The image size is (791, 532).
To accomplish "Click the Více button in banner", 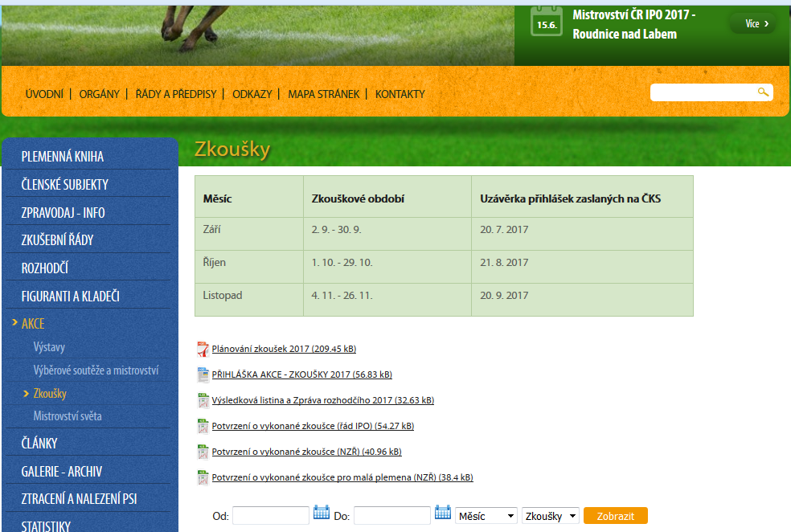I will (752, 23).
